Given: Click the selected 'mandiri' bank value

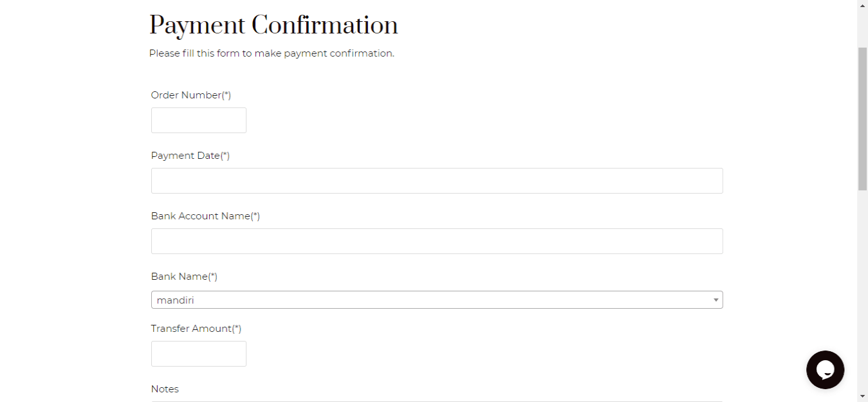Looking at the screenshot, I should click(x=176, y=300).
